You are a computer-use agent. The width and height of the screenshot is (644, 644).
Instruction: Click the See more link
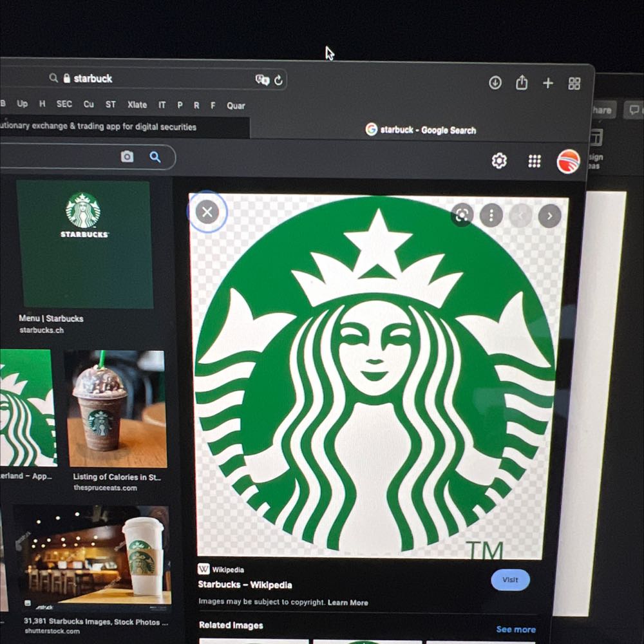pyautogui.click(x=515, y=629)
